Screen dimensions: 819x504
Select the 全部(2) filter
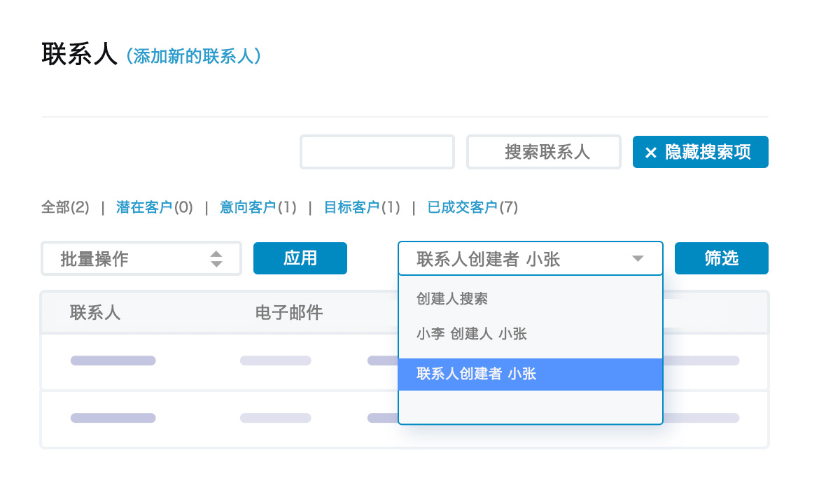click(65, 207)
